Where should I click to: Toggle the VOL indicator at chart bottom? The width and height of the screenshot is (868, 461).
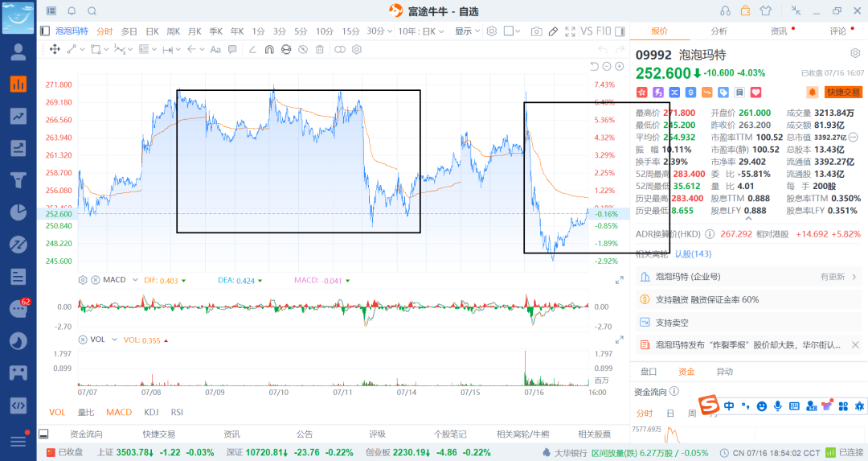(x=57, y=412)
